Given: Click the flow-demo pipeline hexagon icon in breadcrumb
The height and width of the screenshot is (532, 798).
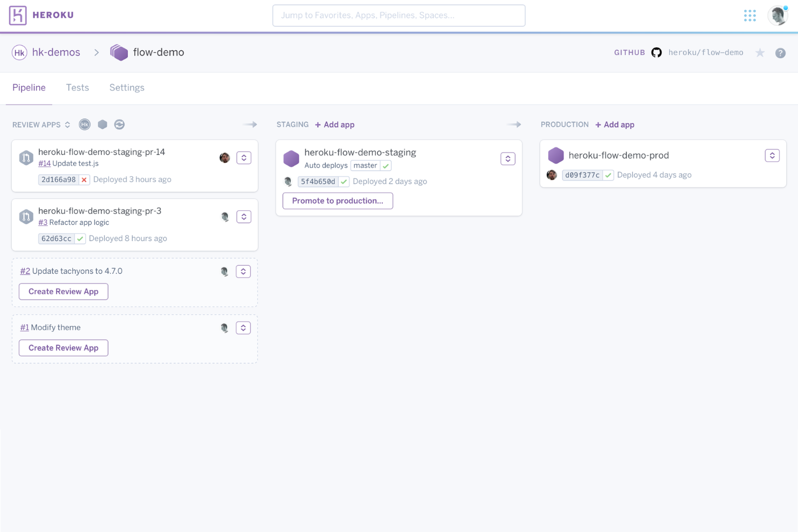Looking at the screenshot, I should click(x=119, y=52).
